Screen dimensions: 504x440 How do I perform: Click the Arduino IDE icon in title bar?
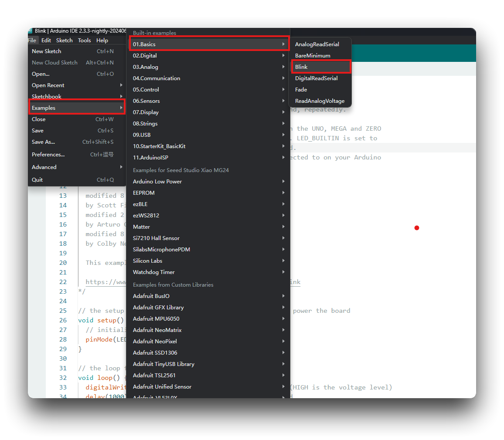click(x=30, y=31)
